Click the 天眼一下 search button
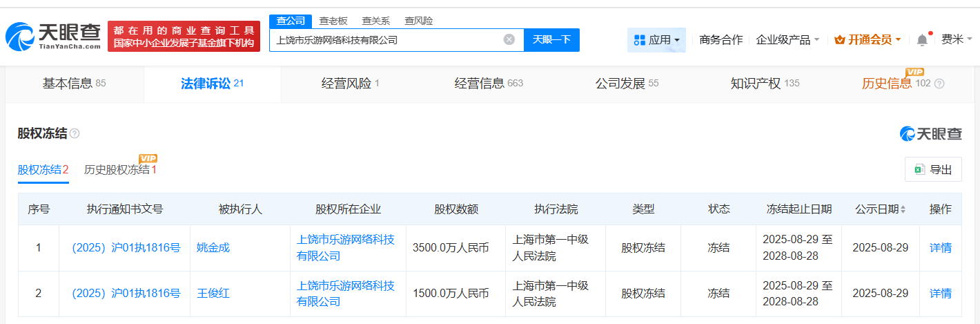 (x=551, y=39)
